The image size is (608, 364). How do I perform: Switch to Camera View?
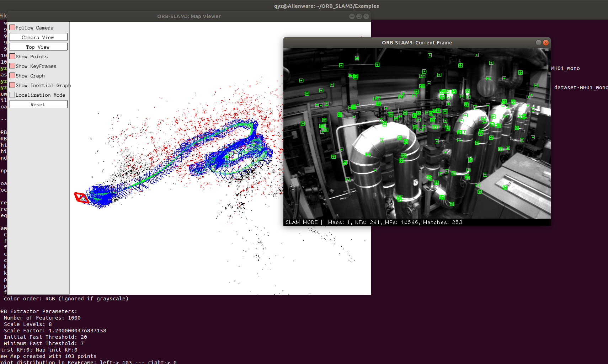[38, 37]
